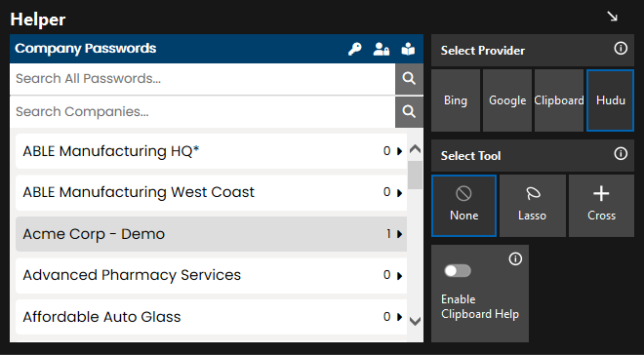Select the None tool option

pos(463,206)
